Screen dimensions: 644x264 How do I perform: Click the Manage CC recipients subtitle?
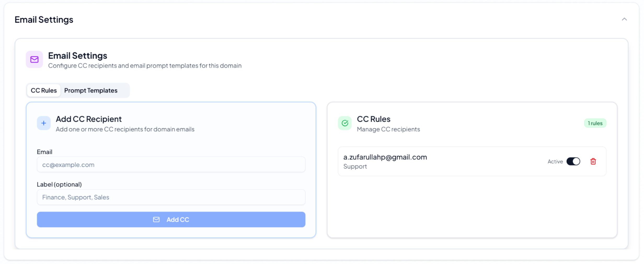tap(388, 129)
